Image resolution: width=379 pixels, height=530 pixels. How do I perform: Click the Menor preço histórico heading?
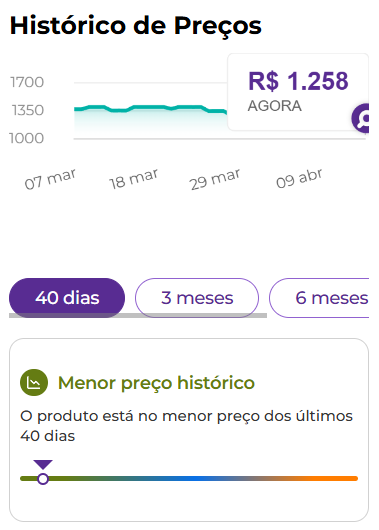click(x=156, y=383)
